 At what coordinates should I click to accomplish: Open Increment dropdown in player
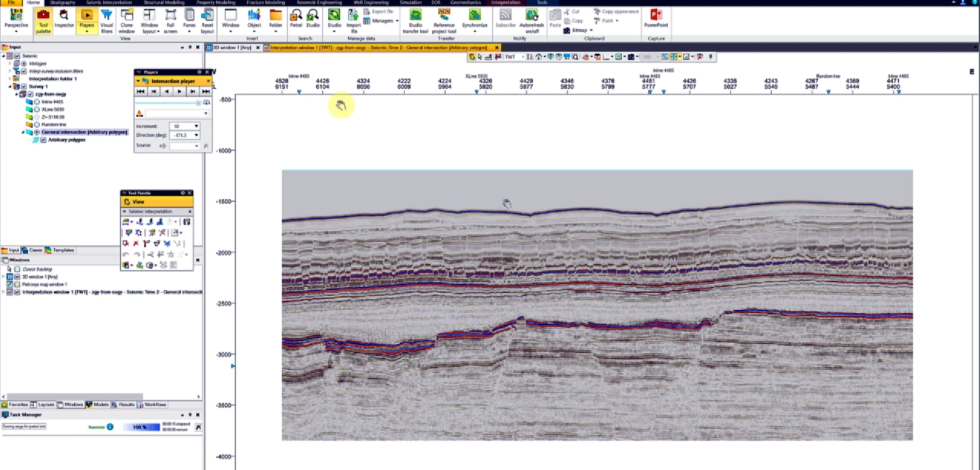[196, 126]
